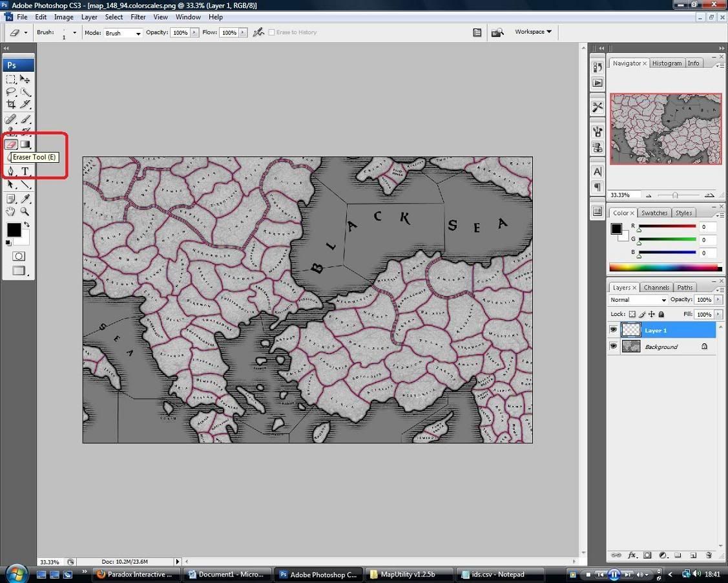The height and width of the screenshot is (583, 728).
Task: Open the Tool Presets panel icon
Action: coord(598,107)
